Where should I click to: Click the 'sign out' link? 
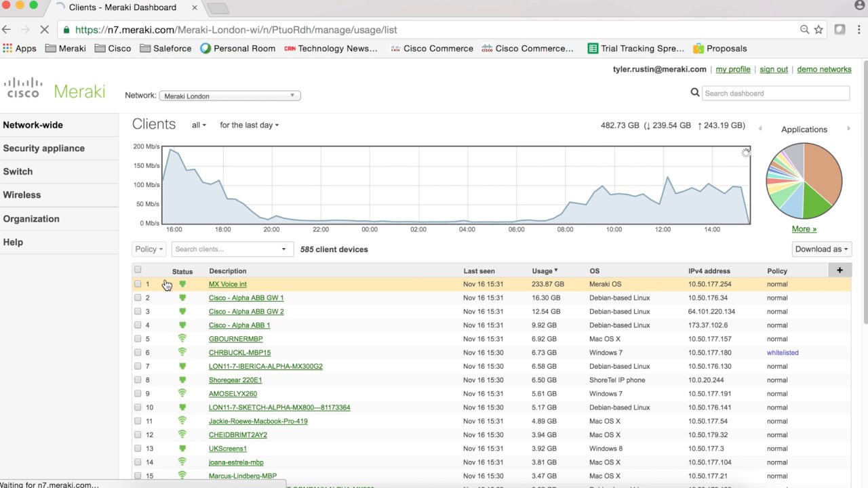point(774,69)
